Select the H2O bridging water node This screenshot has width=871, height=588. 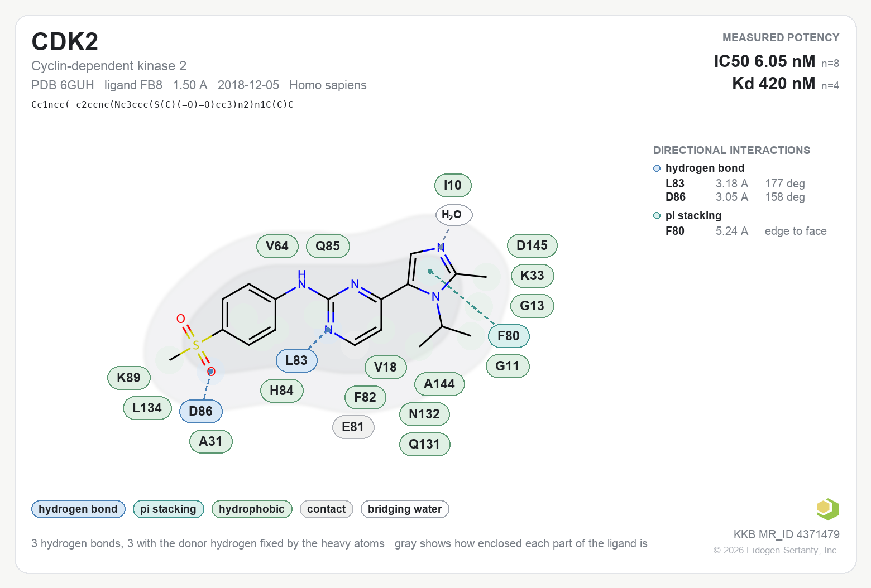pyautogui.click(x=454, y=215)
